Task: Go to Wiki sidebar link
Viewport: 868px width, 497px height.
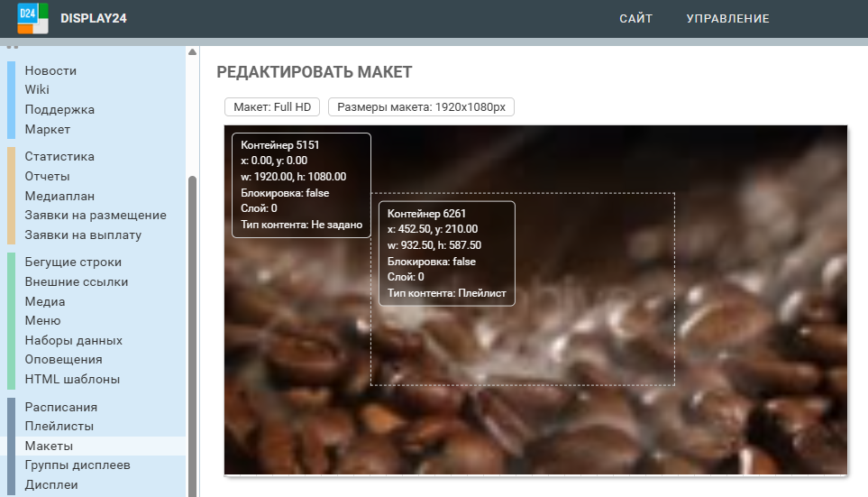Action: [x=37, y=89]
